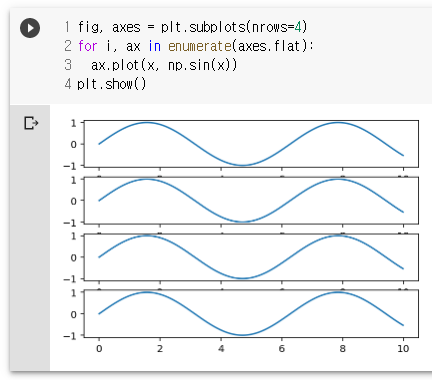Image resolution: width=432 pixels, height=380 pixels.
Task: Click the second sine wave subplot
Action: point(251,201)
